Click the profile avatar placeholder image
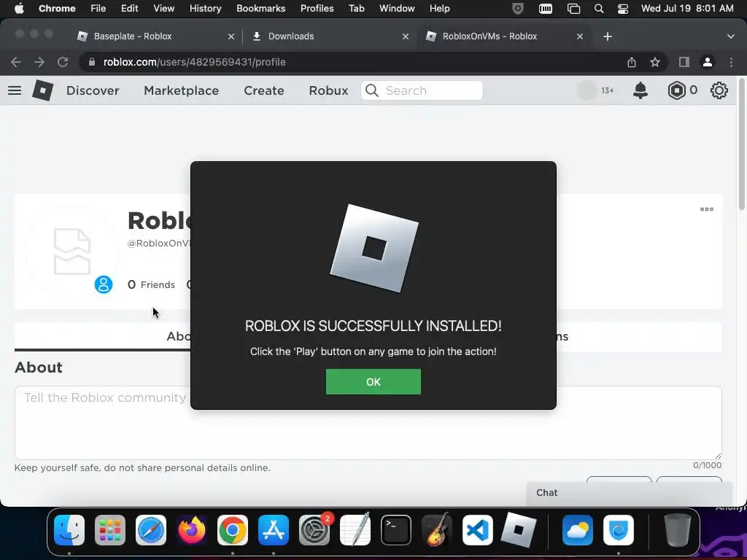 tap(72, 252)
